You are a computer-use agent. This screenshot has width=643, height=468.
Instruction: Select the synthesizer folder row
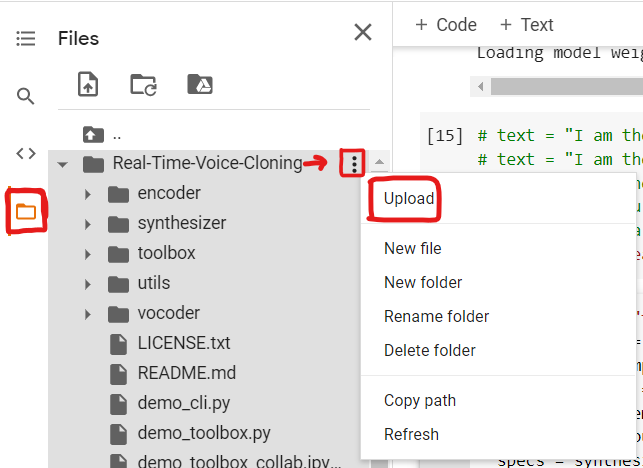coord(204,224)
